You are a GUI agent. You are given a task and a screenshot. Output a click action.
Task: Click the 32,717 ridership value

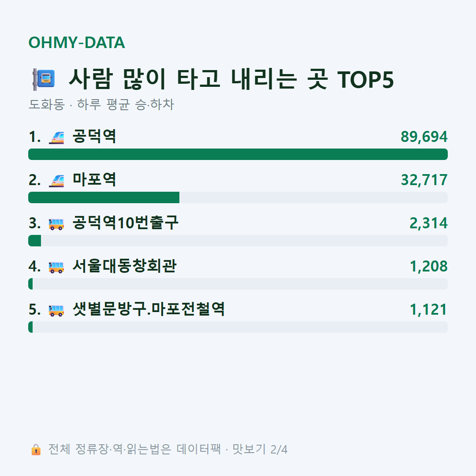tap(424, 180)
